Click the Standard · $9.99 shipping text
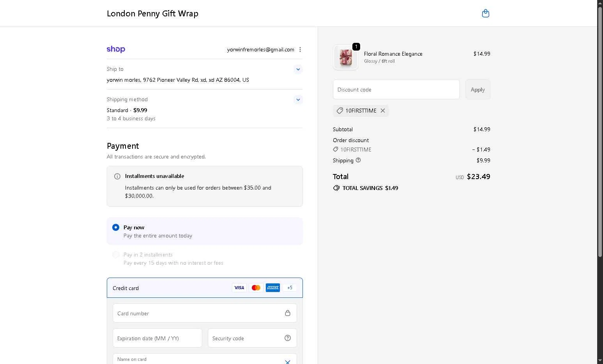This screenshot has width=603, height=364. click(x=127, y=110)
